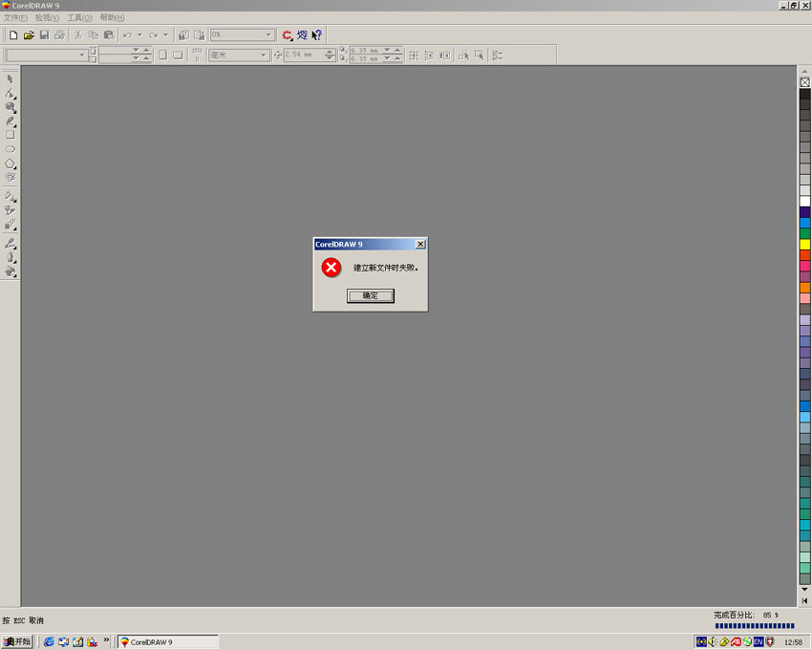
Task: Click the What's This help pointer icon
Action: pyautogui.click(x=317, y=35)
